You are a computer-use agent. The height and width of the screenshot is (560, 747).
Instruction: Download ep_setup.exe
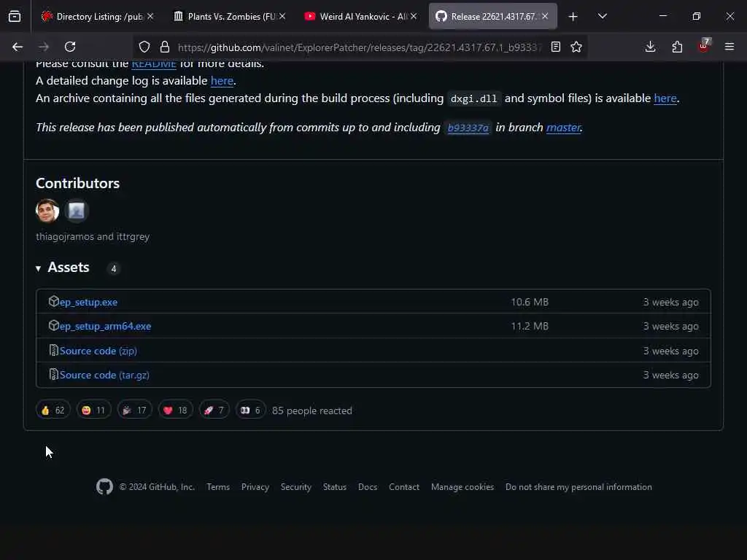[88, 302]
